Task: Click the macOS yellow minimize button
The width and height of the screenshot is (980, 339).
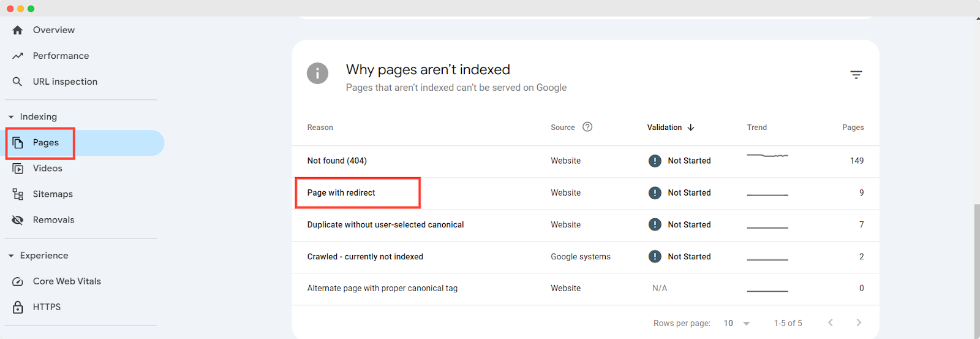Action: 21,9
